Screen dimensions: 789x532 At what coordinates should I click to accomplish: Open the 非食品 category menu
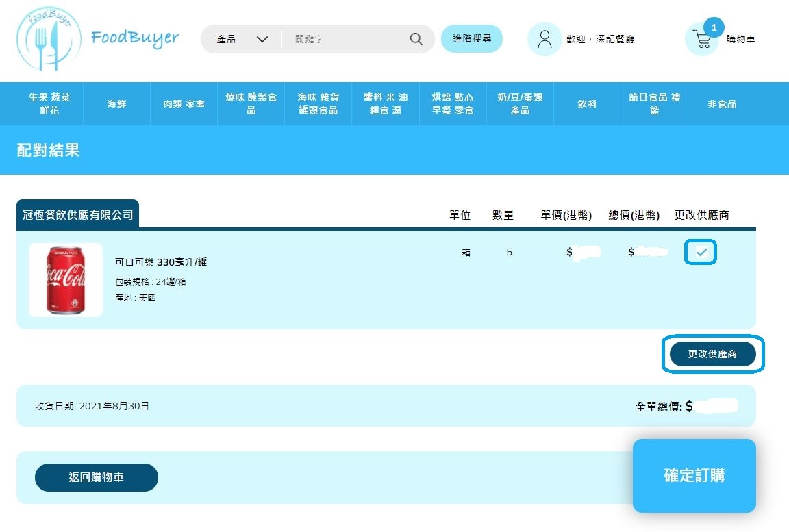tap(722, 103)
